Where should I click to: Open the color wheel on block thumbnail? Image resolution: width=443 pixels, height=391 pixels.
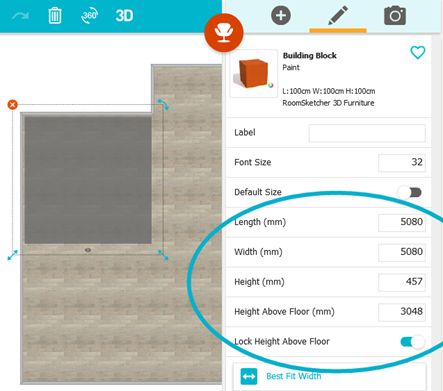point(271,85)
